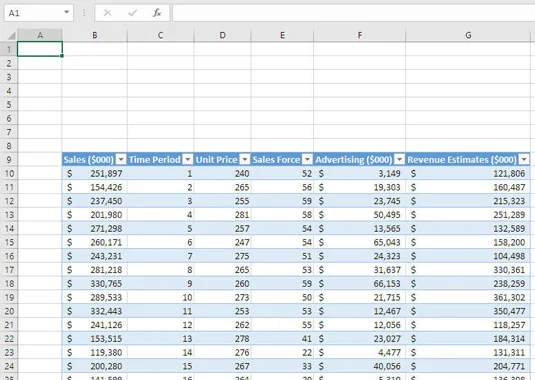
Task: Click sales value 330,765
Action: [106, 283]
